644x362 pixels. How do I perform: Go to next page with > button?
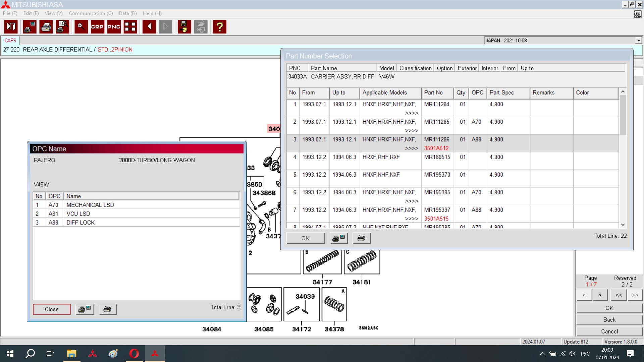click(x=600, y=295)
